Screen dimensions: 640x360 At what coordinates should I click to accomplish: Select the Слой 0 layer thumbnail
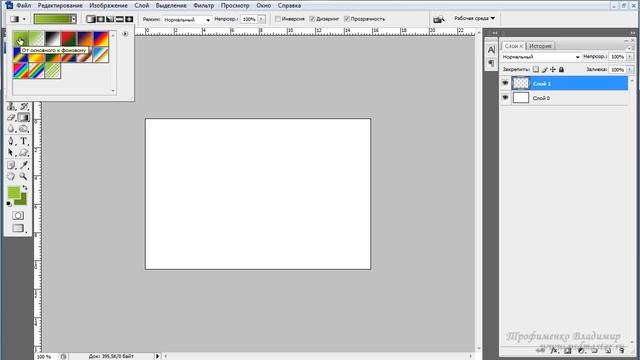pos(521,98)
